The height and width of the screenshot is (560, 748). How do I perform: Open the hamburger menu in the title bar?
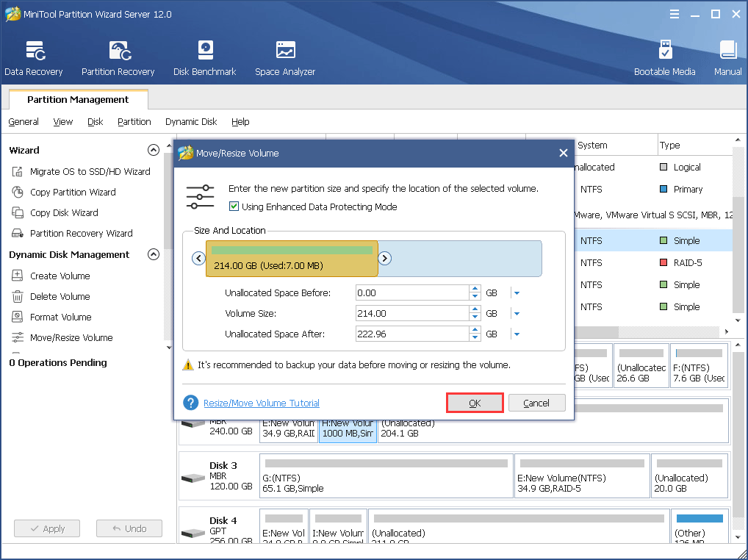674,14
